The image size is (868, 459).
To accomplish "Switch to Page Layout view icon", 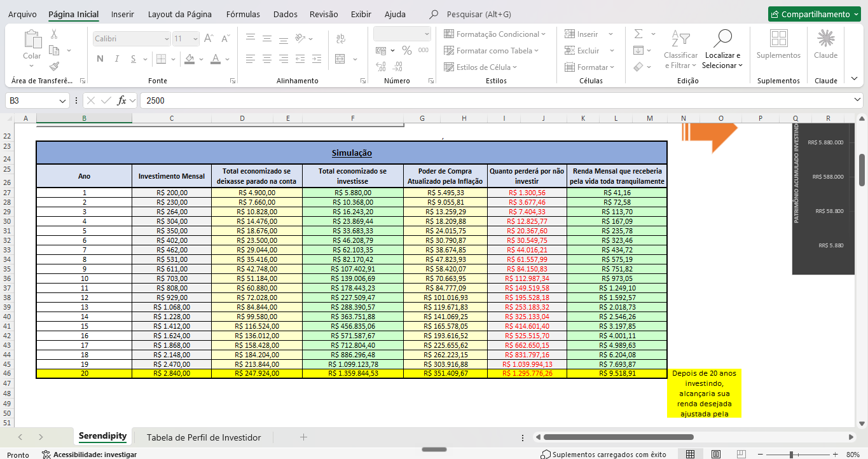I will [716, 454].
